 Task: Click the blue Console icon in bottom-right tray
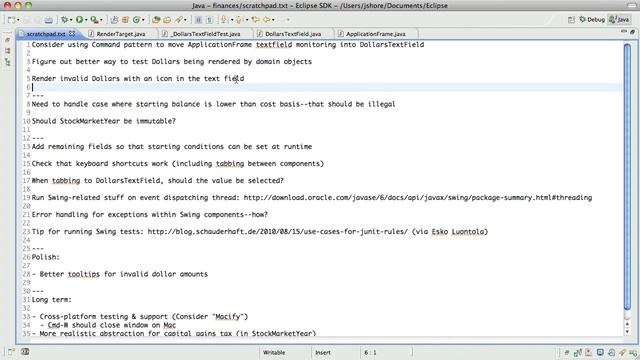click(x=600, y=352)
